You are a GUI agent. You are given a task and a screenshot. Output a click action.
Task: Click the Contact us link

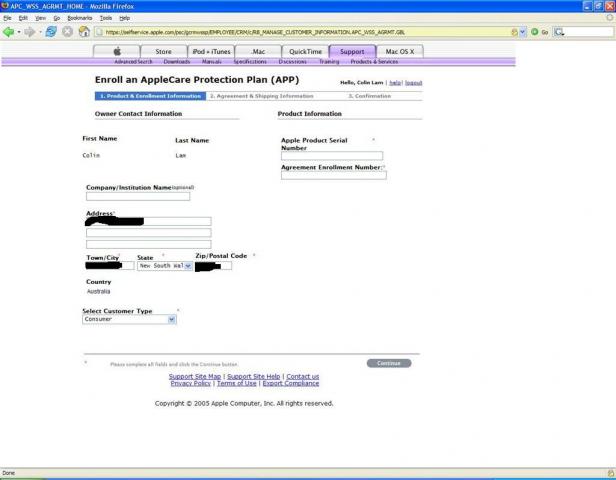click(x=302, y=376)
